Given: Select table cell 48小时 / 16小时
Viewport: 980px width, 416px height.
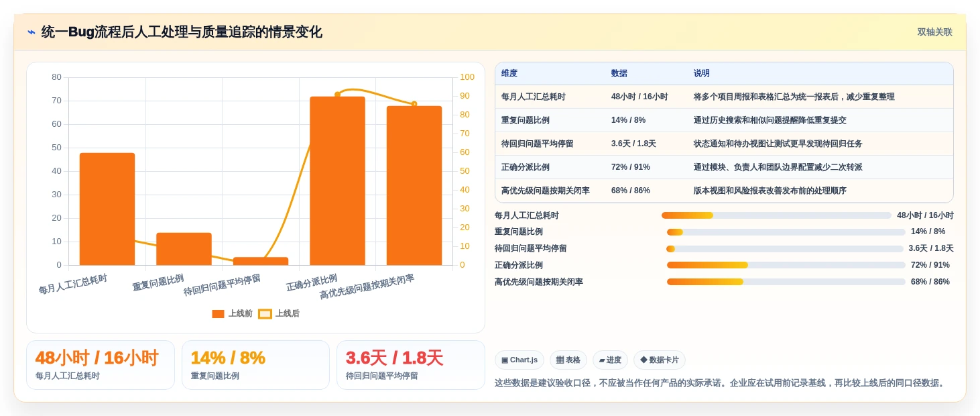Looking at the screenshot, I should [x=646, y=97].
